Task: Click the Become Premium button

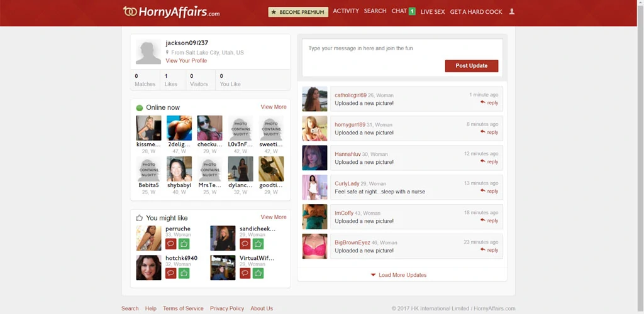Action: point(298,12)
